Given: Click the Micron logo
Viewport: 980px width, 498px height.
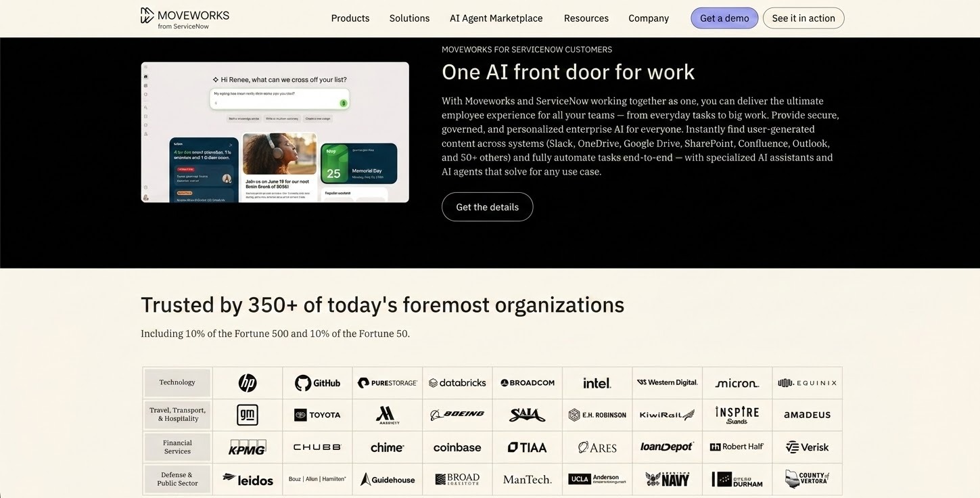Looking at the screenshot, I should coord(737,383).
